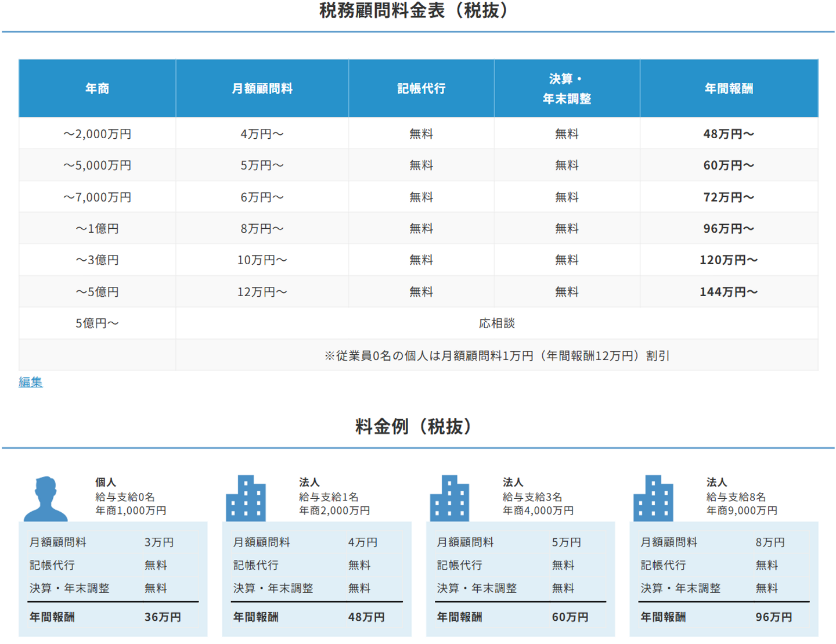The height and width of the screenshot is (644, 836).
Task: Click the building icon for 給与支給3名
Action: click(x=449, y=498)
